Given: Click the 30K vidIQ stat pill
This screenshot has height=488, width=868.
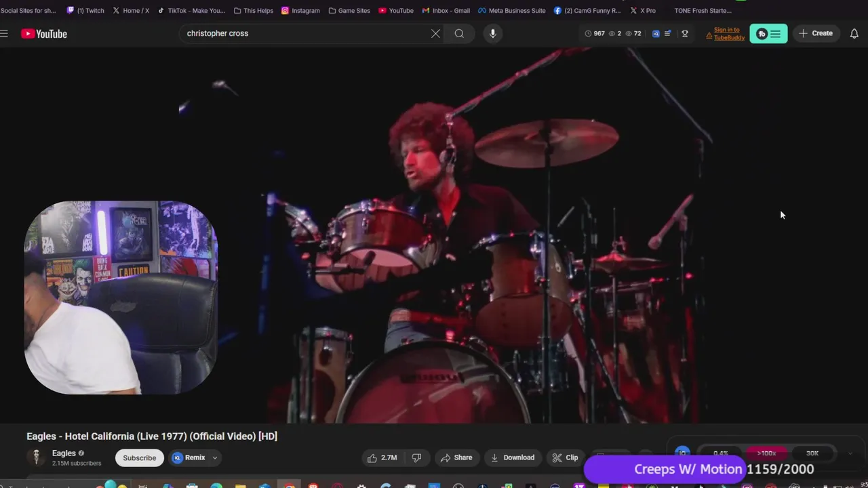Looking at the screenshot, I should 812,453.
